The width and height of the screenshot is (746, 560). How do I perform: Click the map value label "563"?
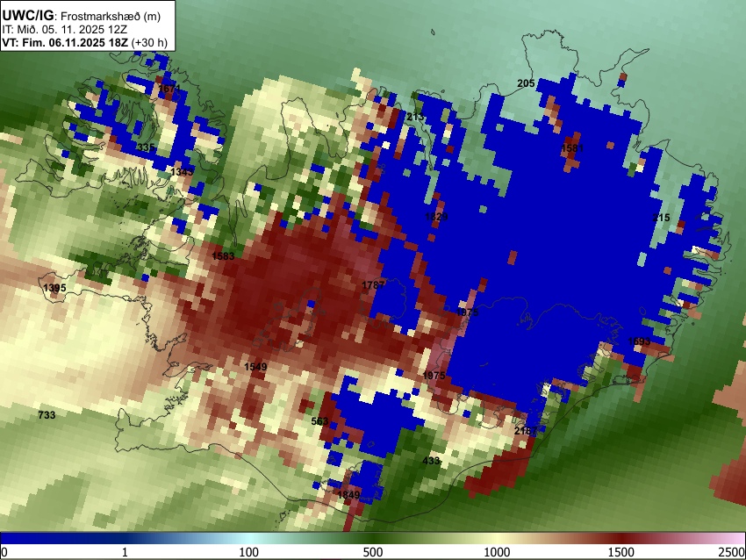[319, 421]
